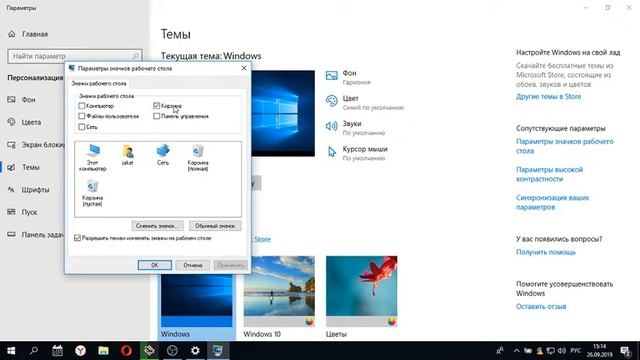Image resolution: width=640 pixels, height=360 pixels.
Task: Select the 'jaket' user folder icon
Action: pyautogui.click(x=127, y=155)
